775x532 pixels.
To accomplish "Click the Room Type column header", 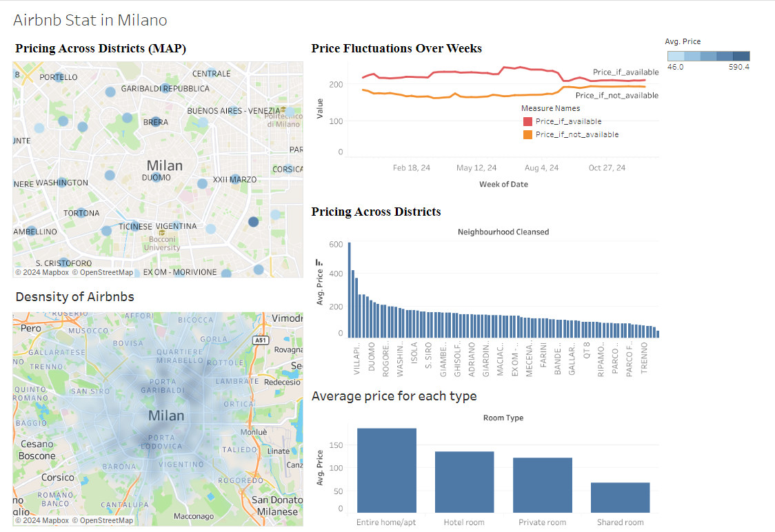I will tap(503, 418).
